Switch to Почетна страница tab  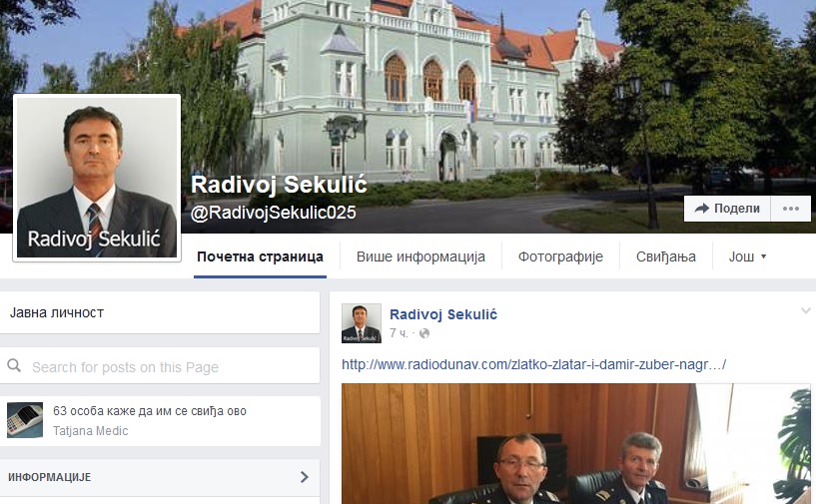point(260,256)
